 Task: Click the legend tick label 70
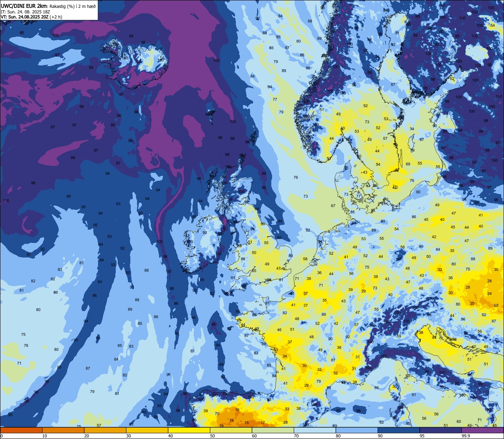296,436
